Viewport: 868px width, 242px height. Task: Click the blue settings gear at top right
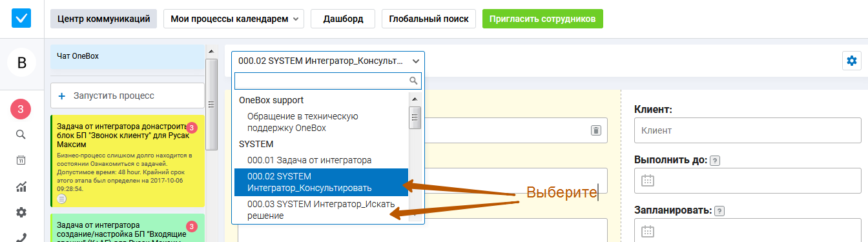[852, 61]
